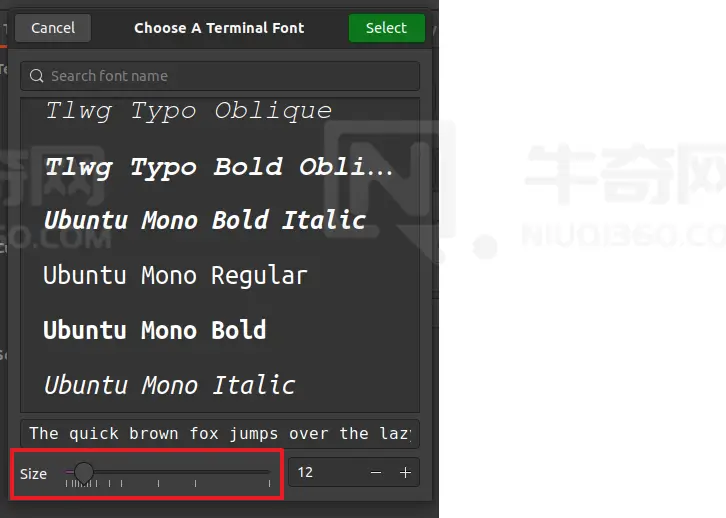Image resolution: width=726 pixels, height=518 pixels.
Task: Click the Cancel button
Action: click(53, 28)
